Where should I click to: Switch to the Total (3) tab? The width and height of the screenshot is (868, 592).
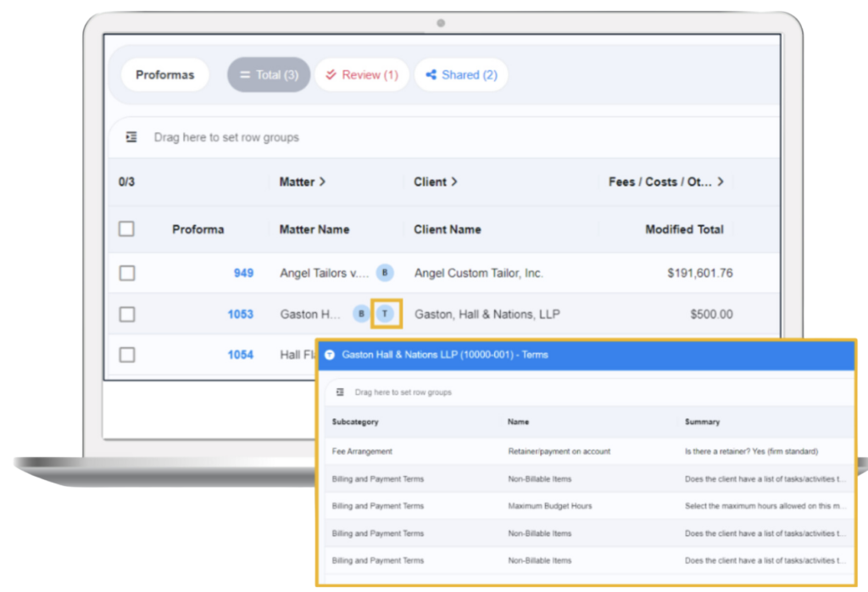(x=269, y=75)
